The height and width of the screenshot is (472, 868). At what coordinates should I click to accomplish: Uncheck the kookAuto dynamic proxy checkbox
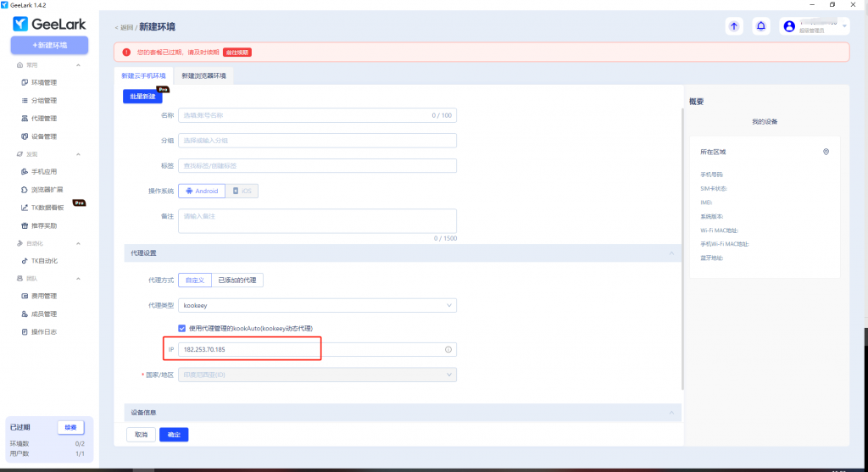(182, 328)
